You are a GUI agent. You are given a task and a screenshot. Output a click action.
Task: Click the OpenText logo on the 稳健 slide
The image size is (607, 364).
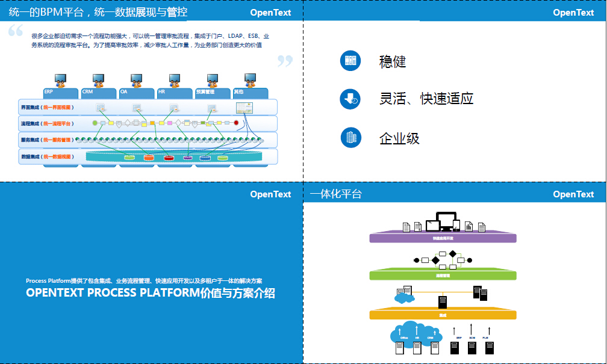tap(573, 13)
